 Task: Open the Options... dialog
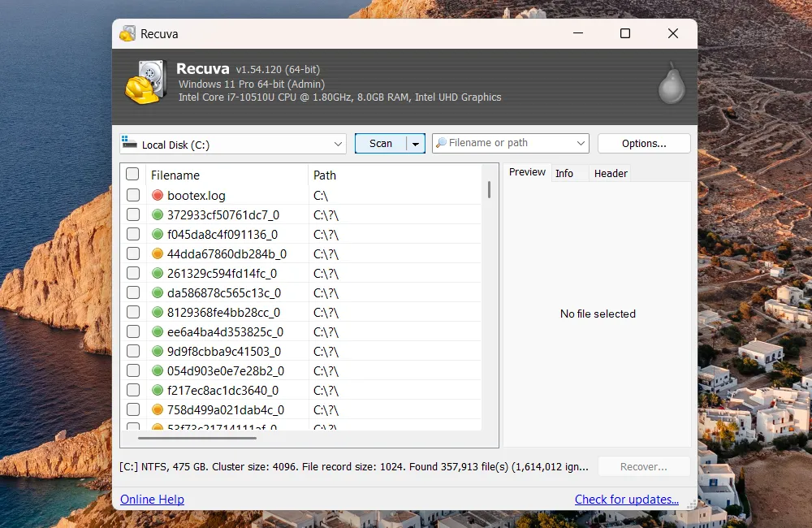[644, 144]
